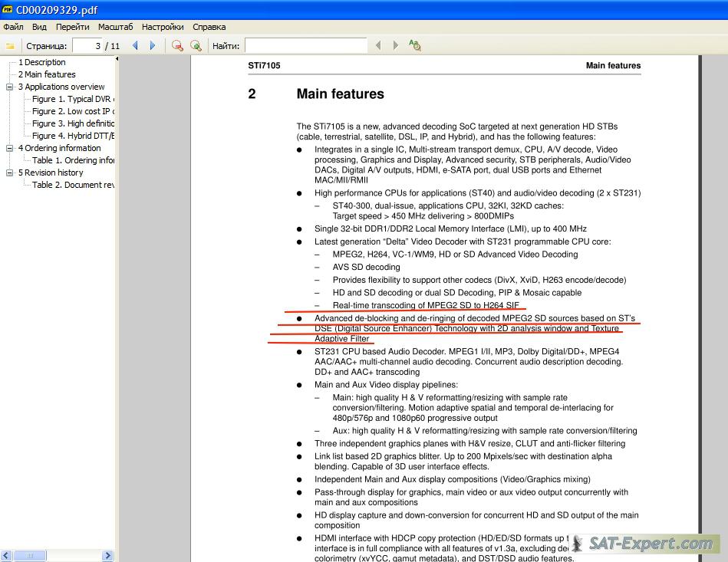The height and width of the screenshot is (562, 728).
Task: Click the zoom out magnifier icon
Action: pos(177,45)
